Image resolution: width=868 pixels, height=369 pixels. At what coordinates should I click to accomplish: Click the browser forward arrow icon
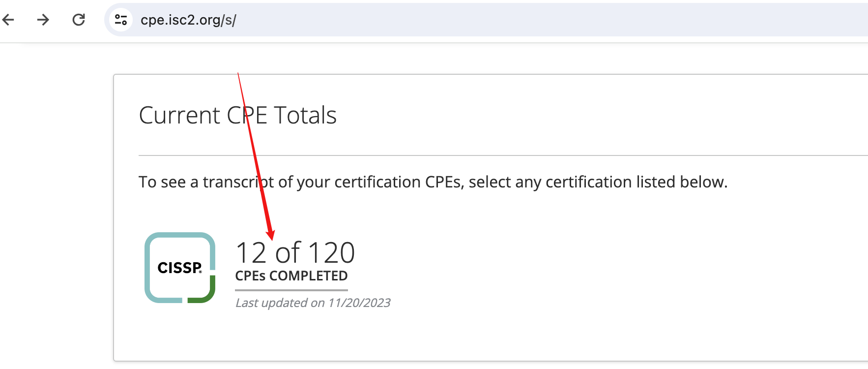coord(44,20)
